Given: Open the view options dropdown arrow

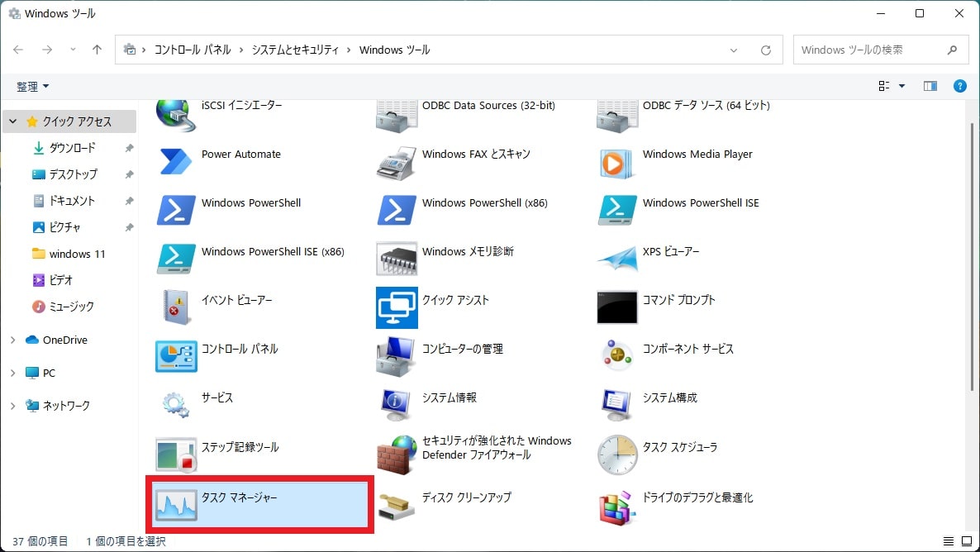Looking at the screenshot, I should [902, 86].
